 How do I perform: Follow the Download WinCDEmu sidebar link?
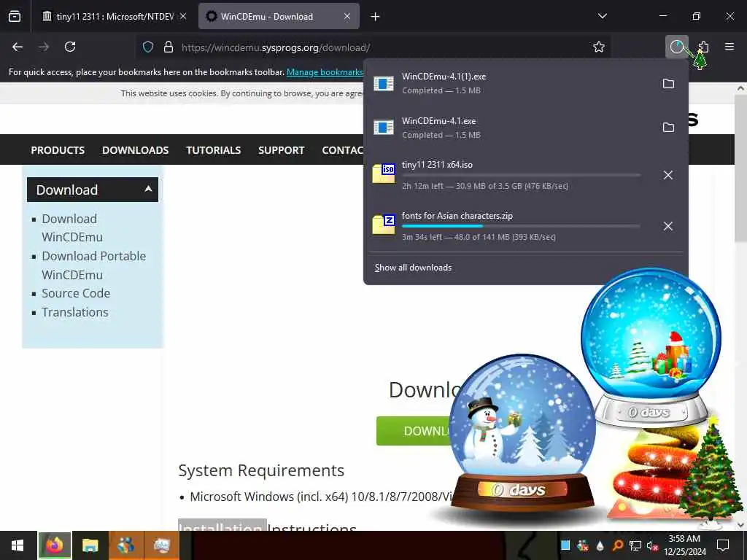click(x=72, y=228)
